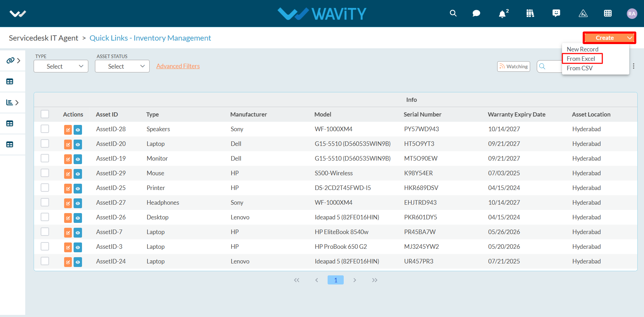Check the AssetID-7 row checkbox
The width and height of the screenshot is (644, 317).
[45, 232]
